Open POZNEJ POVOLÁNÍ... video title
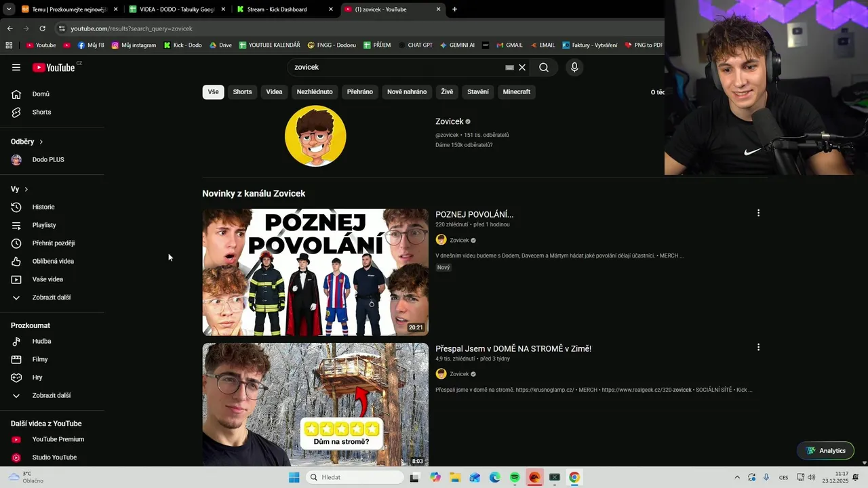The height and width of the screenshot is (488, 868). pos(474,214)
